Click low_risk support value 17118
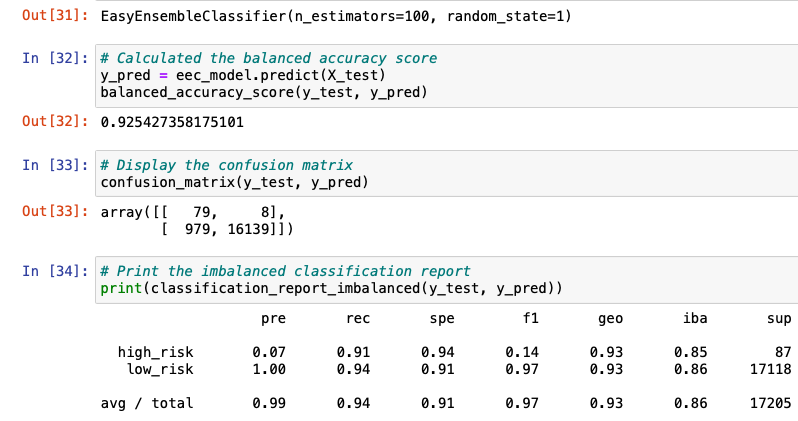Viewport: 798px width, 421px height. pyautogui.click(x=771, y=369)
